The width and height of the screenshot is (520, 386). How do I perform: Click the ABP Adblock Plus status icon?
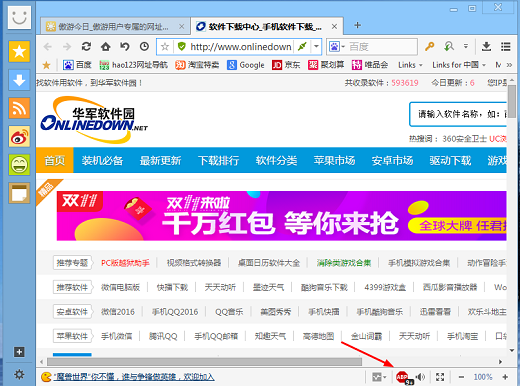coord(402,377)
